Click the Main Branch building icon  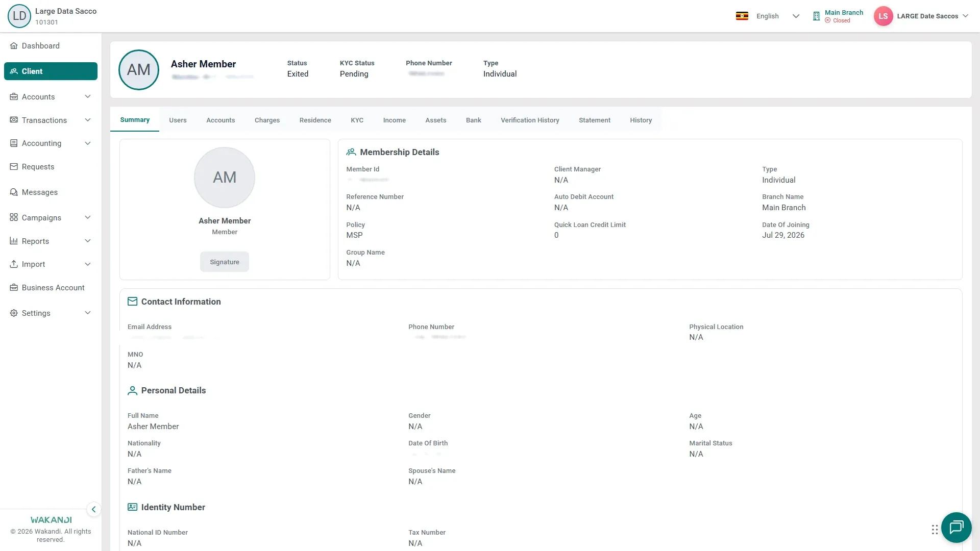[816, 16]
